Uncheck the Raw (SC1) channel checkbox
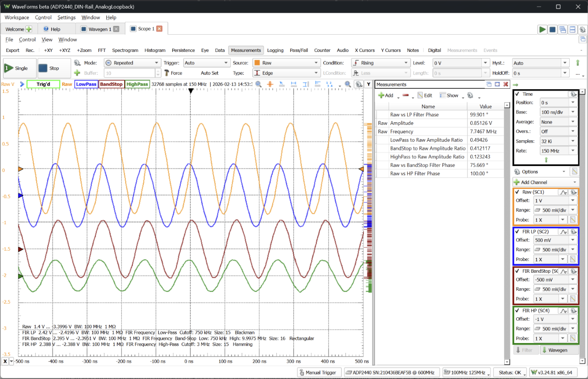The height and width of the screenshot is (379, 588). [517, 192]
